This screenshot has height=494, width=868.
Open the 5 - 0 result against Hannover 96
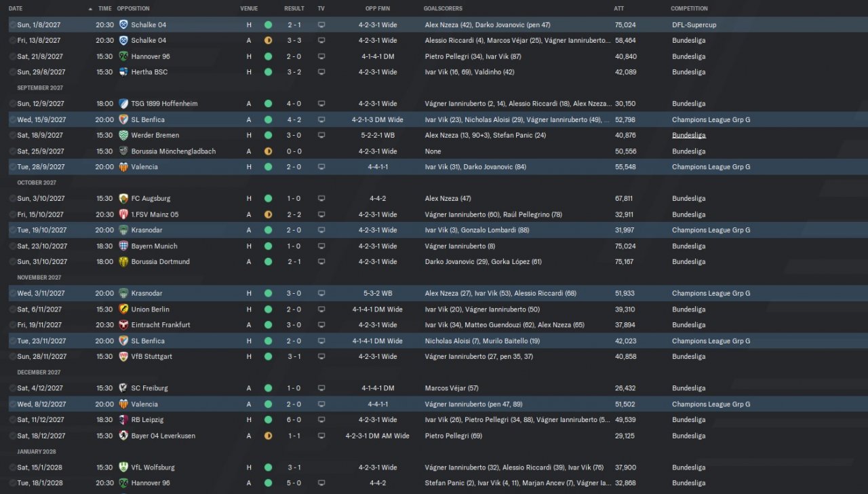pos(294,483)
